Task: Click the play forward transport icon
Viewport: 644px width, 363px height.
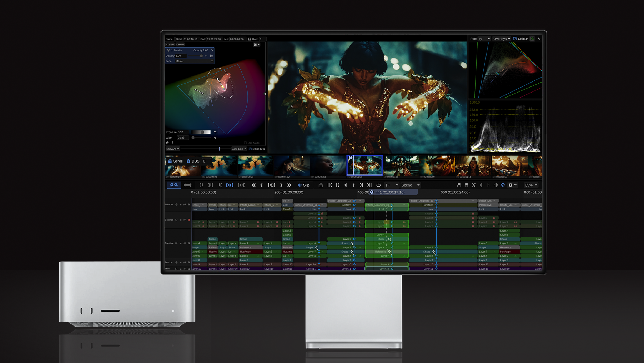Action: (354, 185)
